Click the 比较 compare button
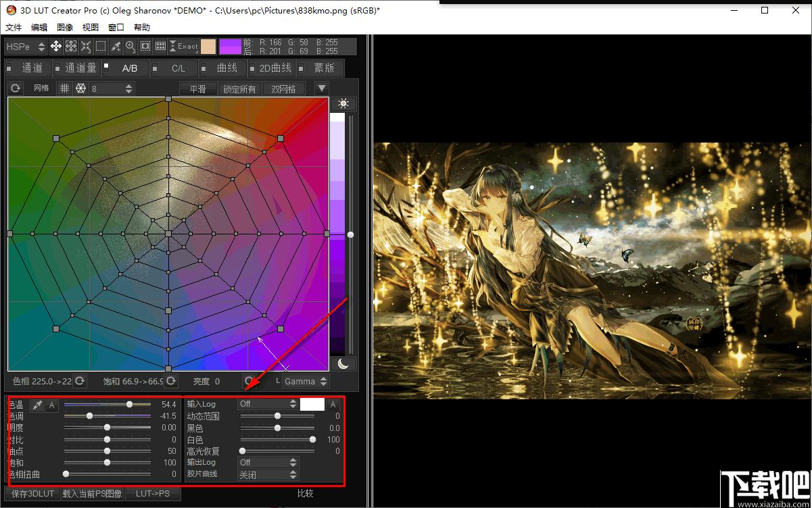This screenshot has width=812, height=508. coord(305,493)
